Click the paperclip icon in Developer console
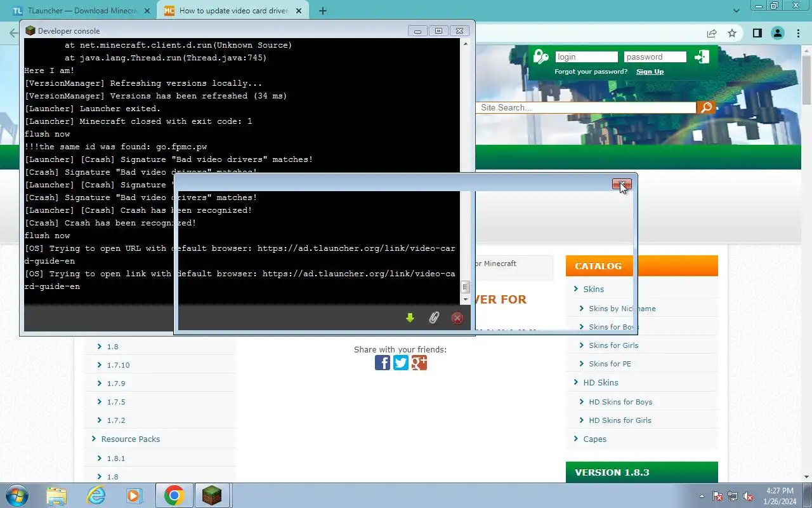The width and height of the screenshot is (812, 508). pyautogui.click(x=434, y=317)
